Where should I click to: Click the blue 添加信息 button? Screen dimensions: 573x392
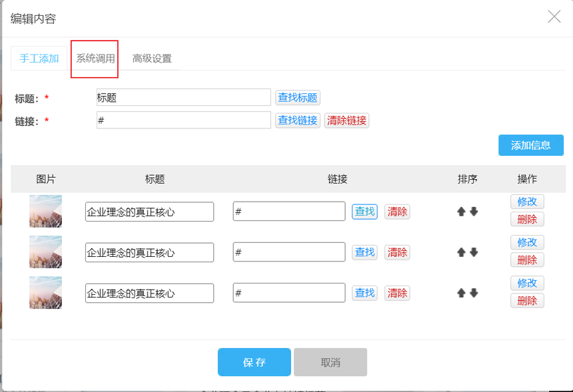coord(531,146)
